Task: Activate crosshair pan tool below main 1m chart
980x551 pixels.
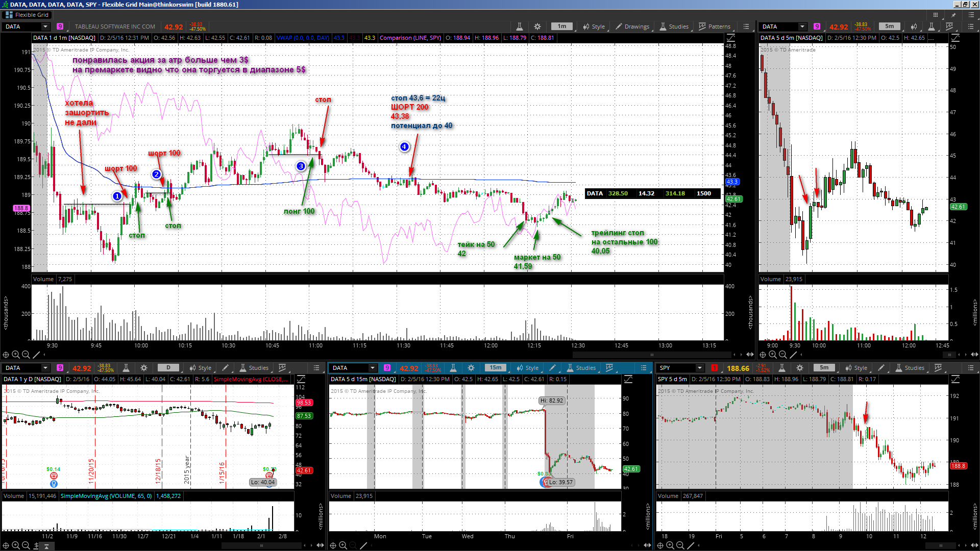Action: click(6, 355)
